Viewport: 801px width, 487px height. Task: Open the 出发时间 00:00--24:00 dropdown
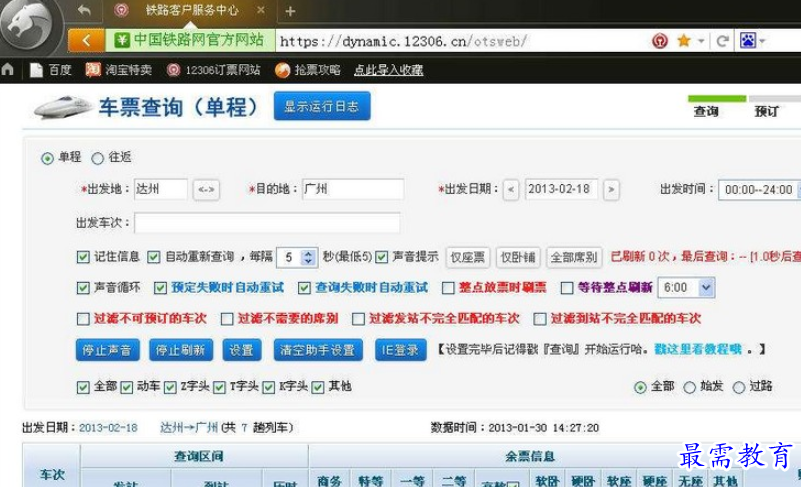pos(760,190)
